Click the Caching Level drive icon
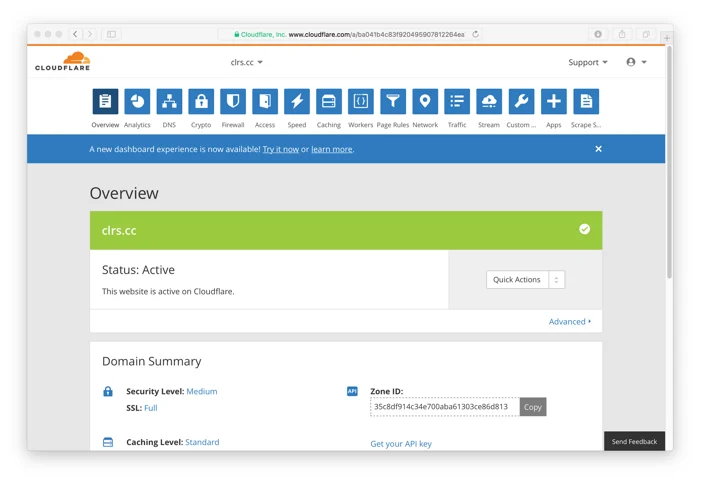The width and height of the screenshot is (715, 494). coord(108,442)
